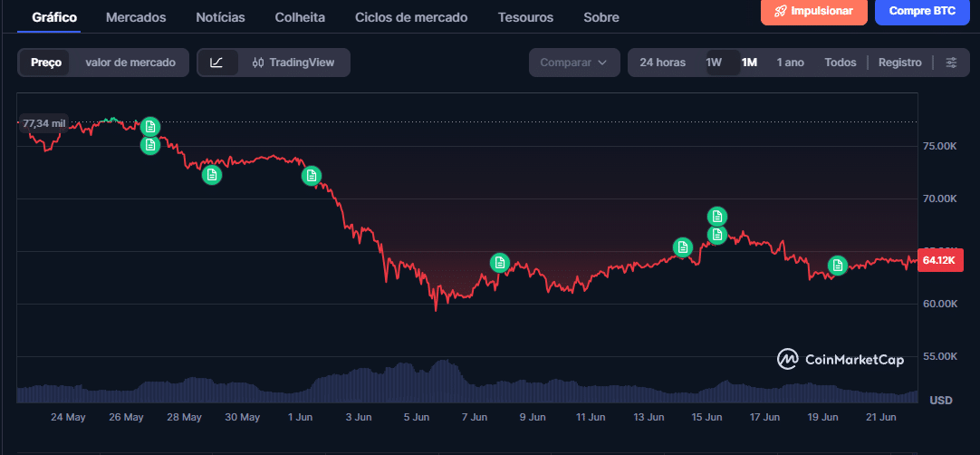Open upper news marker near 26 May

pyautogui.click(x=150, y=127)
